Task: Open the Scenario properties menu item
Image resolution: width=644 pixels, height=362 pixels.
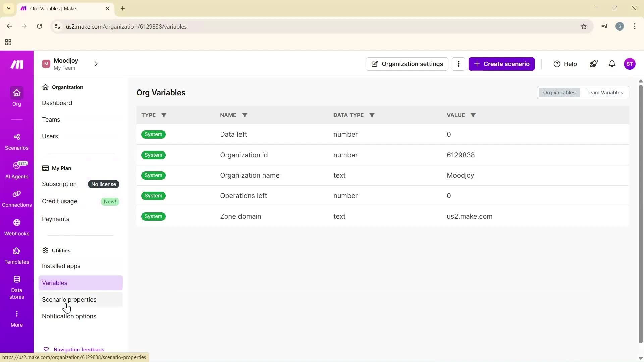Action: point(69,299)
